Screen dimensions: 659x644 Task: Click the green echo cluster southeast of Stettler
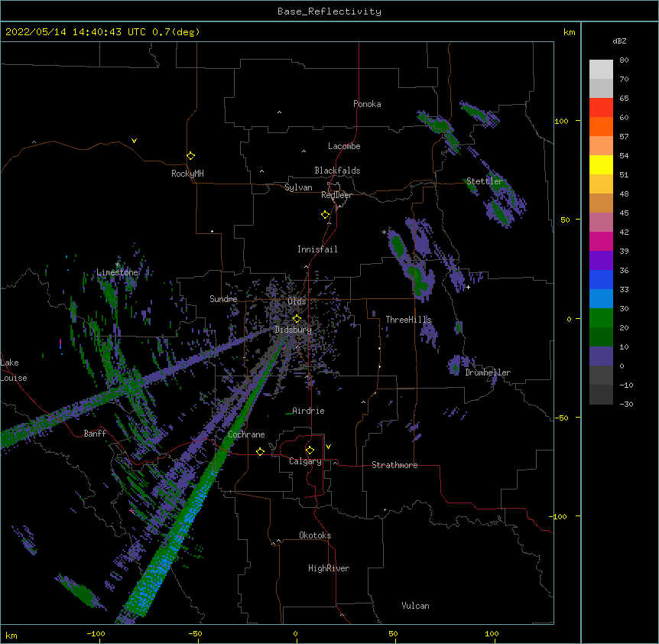tap(499, 213)
